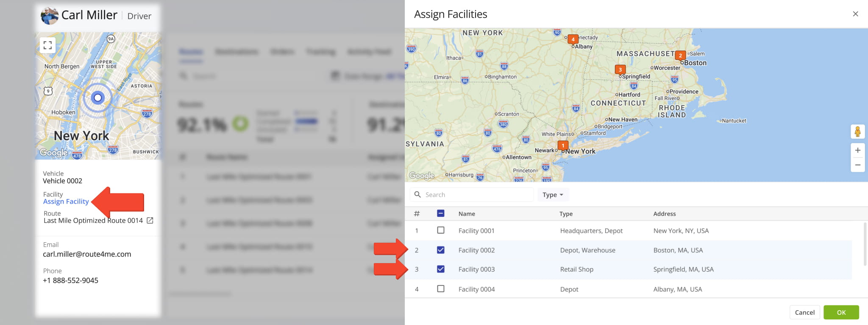This screenshot has width=868, height=325.
Task: Close the Assign Facilities panel
Action: [855, 14]
